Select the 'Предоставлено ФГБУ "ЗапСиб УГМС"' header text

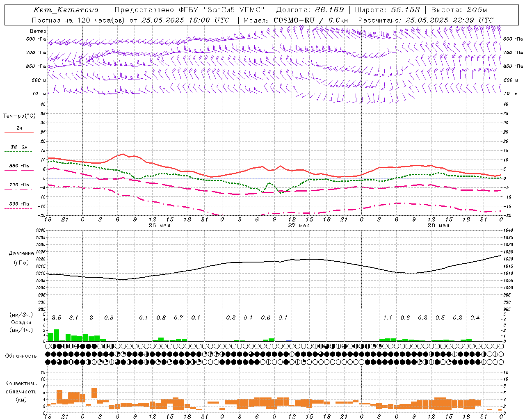click(189, 10)
